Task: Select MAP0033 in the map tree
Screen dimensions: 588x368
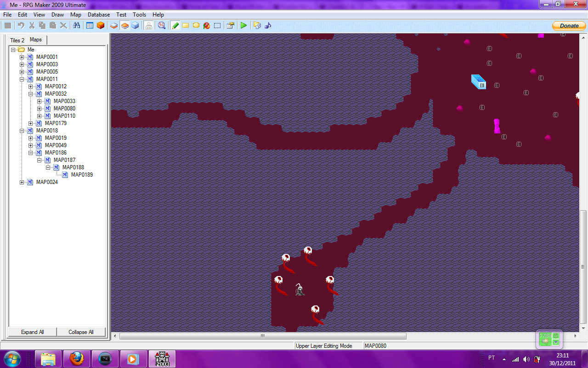Action: 64,101
